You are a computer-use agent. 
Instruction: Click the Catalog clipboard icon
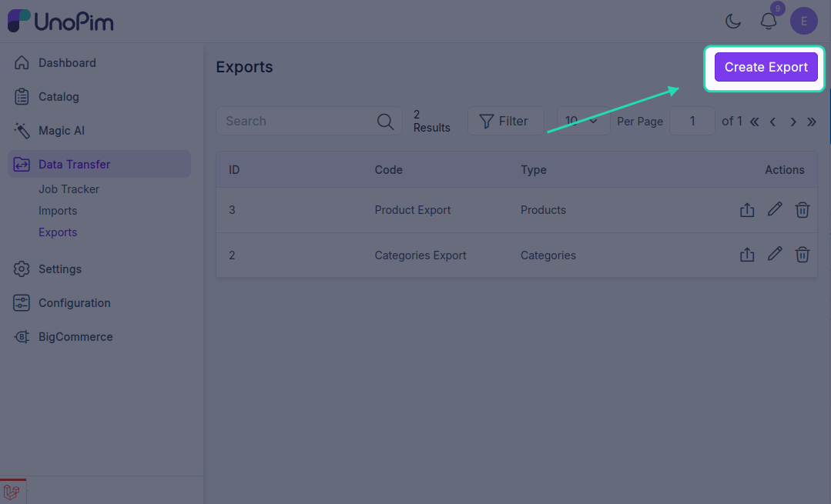coord(22,97)
